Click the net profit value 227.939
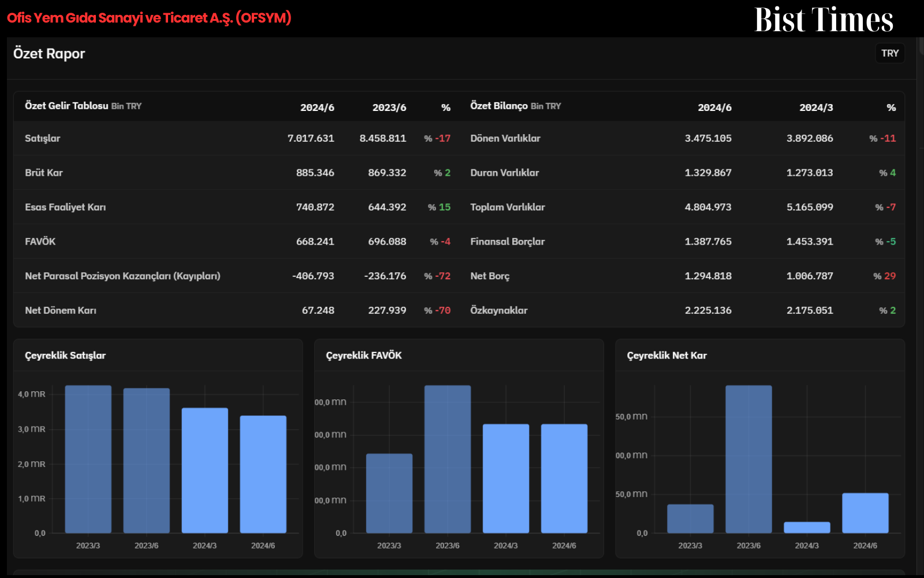Image resolution: width=924 pixels, height=578 pixels. coord(388,310)
